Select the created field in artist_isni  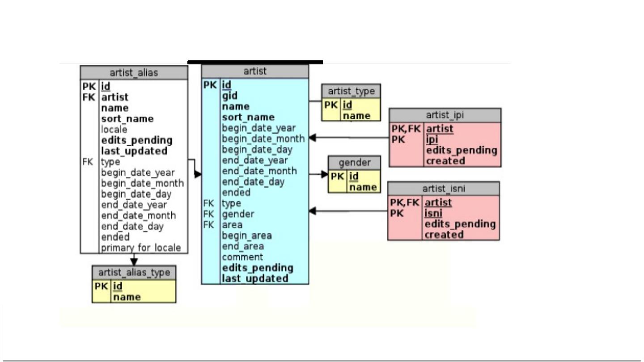tap(444, 235)
